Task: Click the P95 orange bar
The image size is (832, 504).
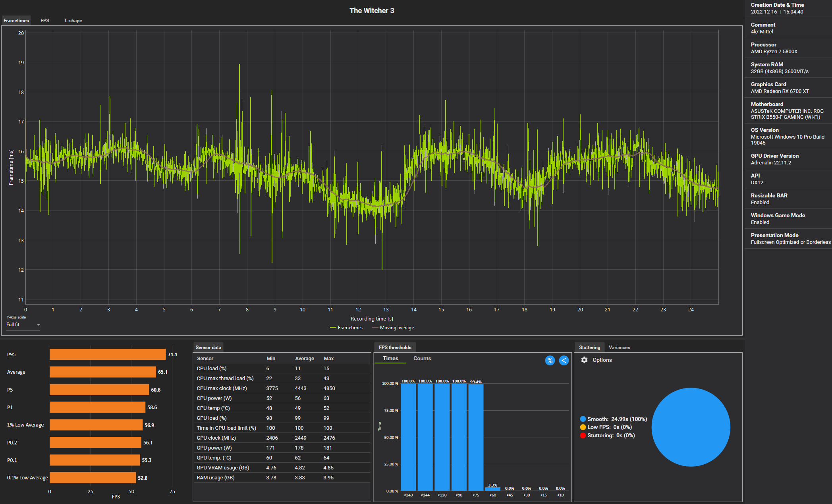Action: (x=108, y=354)
